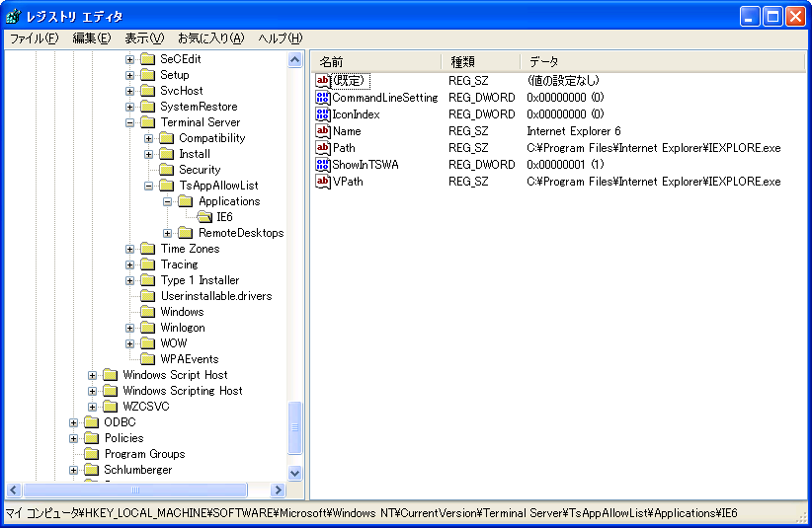The width and height of the screenshot is (812, 528).
Task: Expand the RemoteDesktops key
Action: [x=168, y=233]
